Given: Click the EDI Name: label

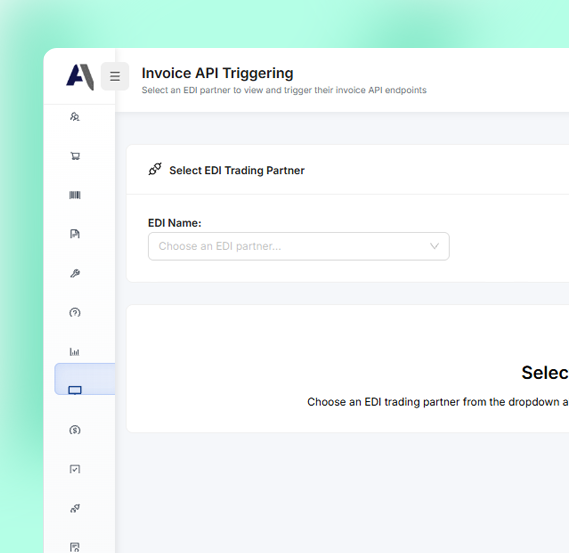Looking at the screenshot, I should (x=175, y=223).
